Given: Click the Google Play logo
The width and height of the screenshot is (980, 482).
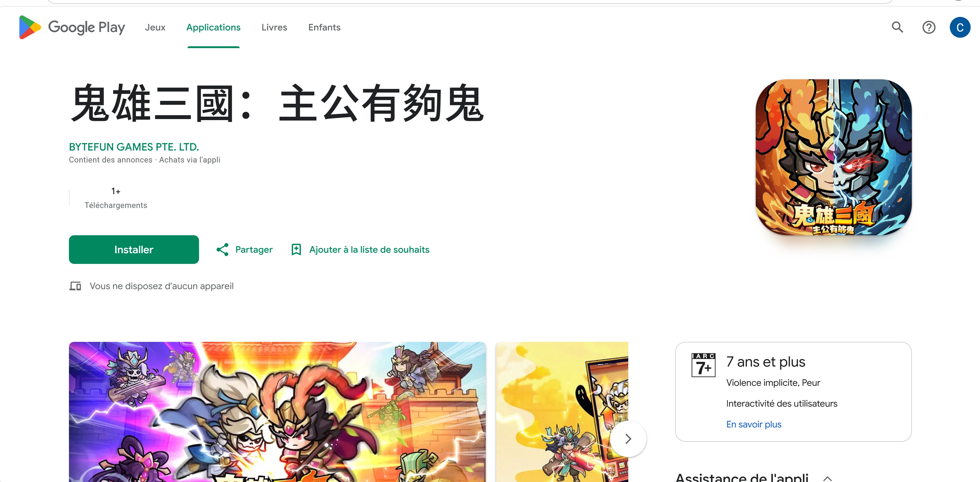Looking at the screenshot, I should (x=72, y=27).
